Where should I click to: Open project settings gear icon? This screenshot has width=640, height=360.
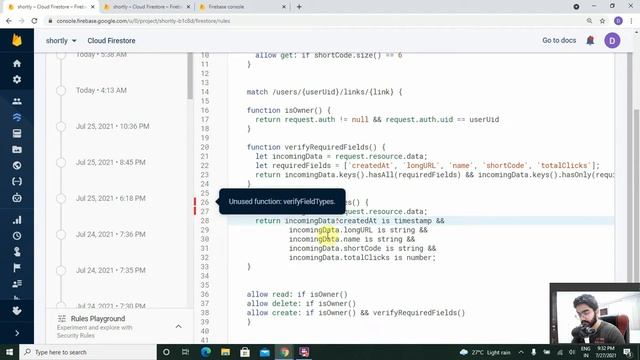point(17,79)
